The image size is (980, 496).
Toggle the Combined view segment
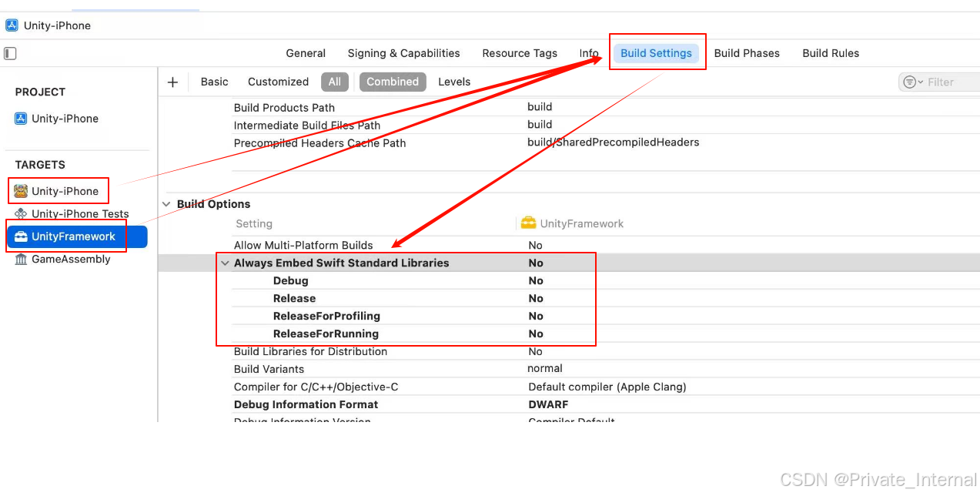392,82
